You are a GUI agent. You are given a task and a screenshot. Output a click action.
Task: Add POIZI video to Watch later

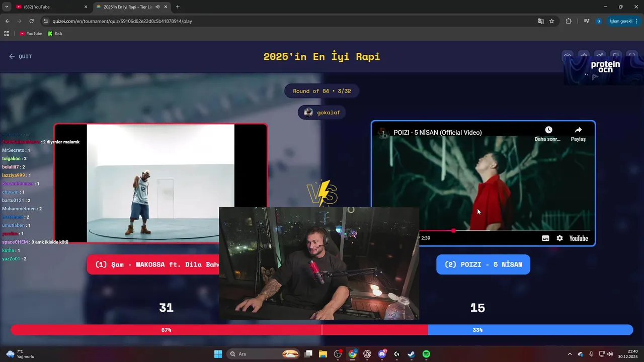point(548,133)
